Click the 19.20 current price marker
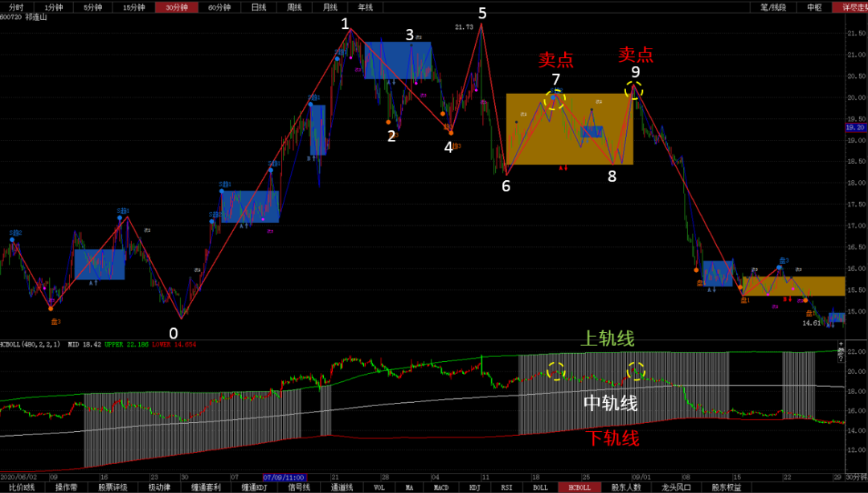The height and width of the screenshot is (493, 868). pos(854,127)
